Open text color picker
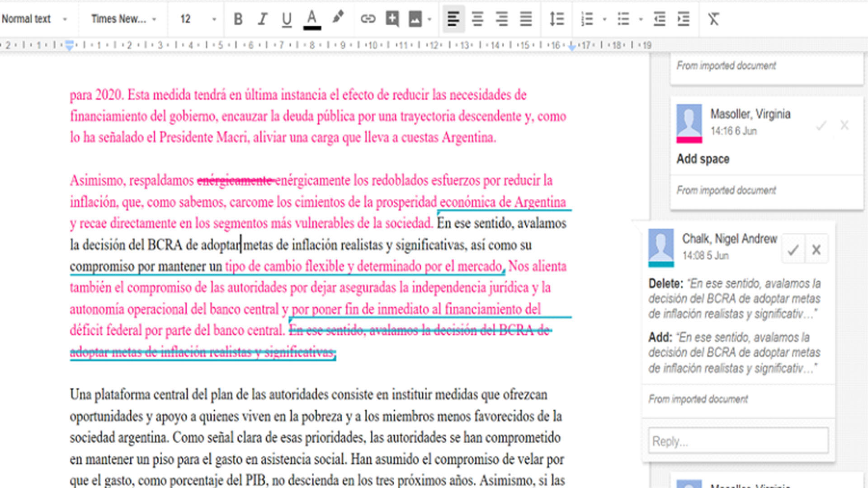 (312, 19)
